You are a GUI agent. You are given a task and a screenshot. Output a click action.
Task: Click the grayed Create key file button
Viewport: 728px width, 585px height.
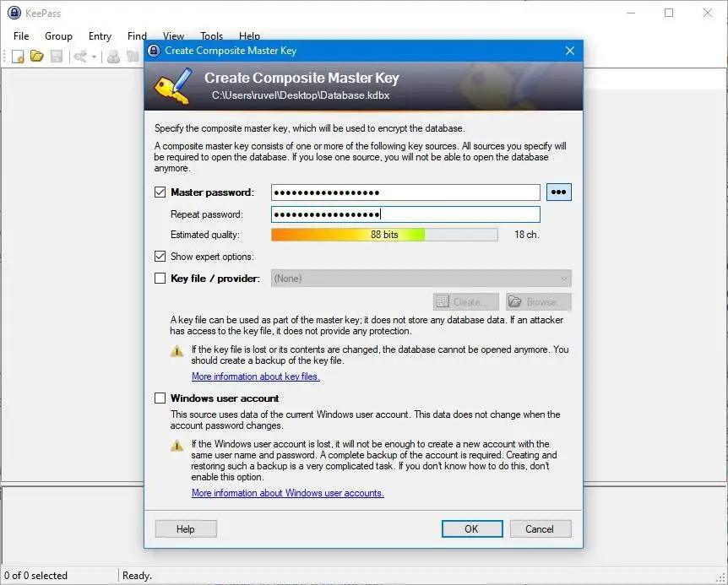coord(465,302)
